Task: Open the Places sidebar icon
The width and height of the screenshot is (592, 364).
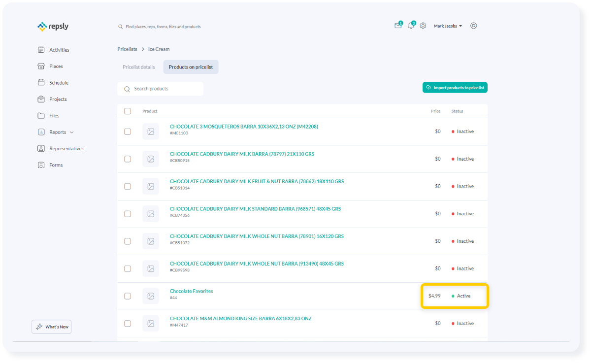Action: click(x=41, y=66)
